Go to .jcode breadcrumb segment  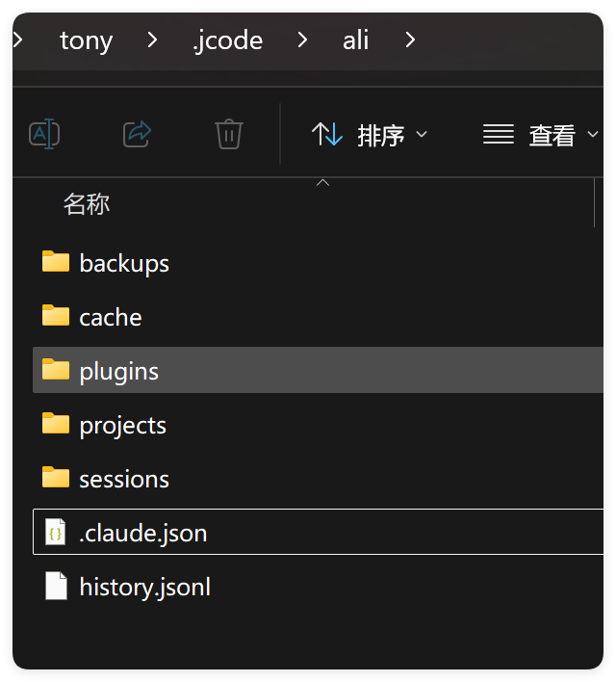(x=227, y=40)
